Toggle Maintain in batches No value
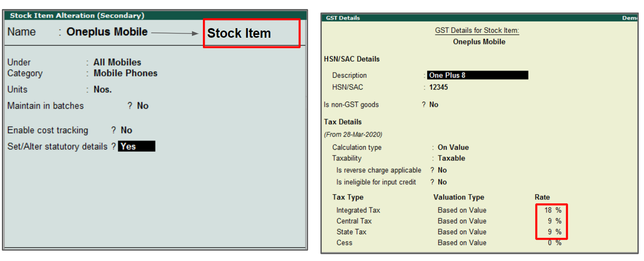 143,106
